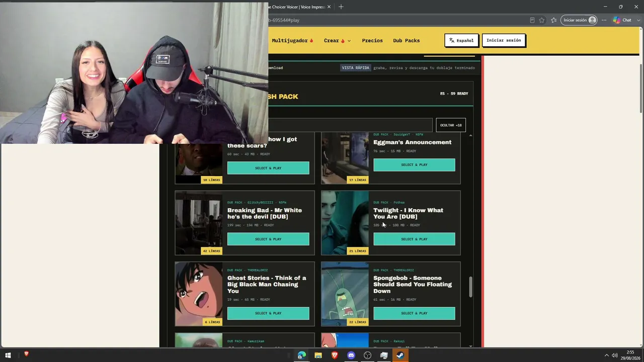Click the 'Spongebob - Someone Should Send You' title
Viewport: 644px width, 362px height.
[413, 285]
